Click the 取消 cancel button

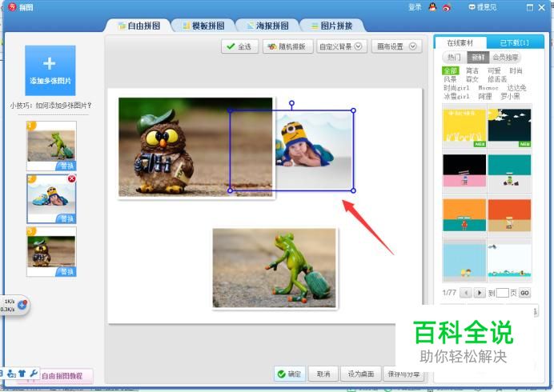coord(323,374)
